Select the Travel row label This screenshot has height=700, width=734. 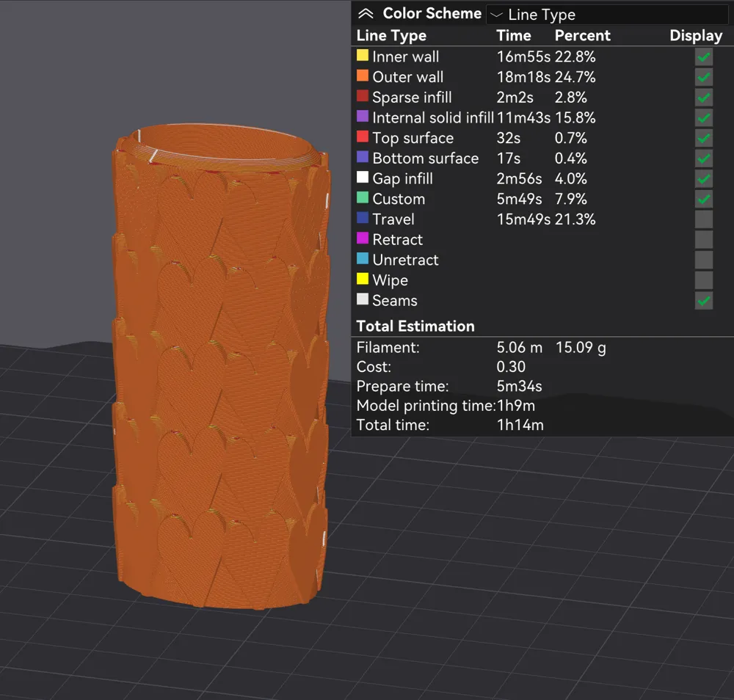[x=393, y=219]
